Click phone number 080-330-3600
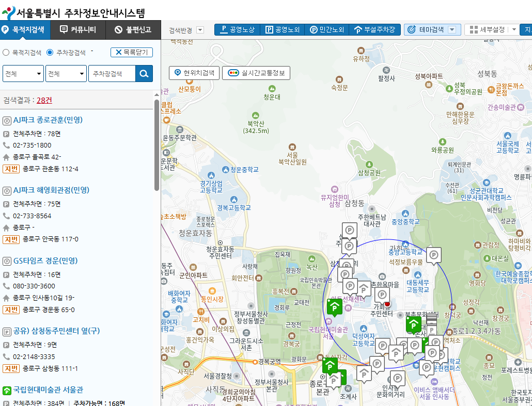The width and height of the screenshot is (532, 406). (x=34, y=286)
